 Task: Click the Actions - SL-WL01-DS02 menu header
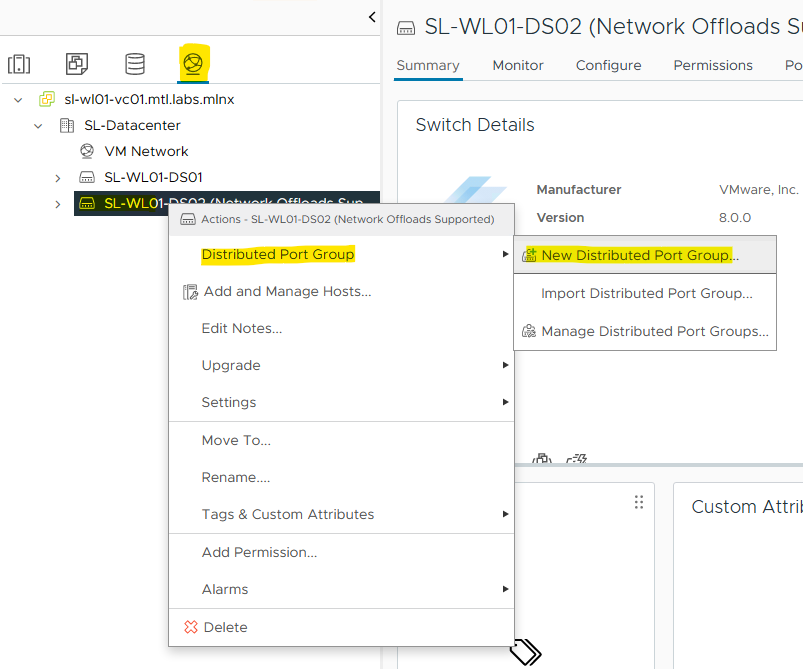[x=341, y=219]
